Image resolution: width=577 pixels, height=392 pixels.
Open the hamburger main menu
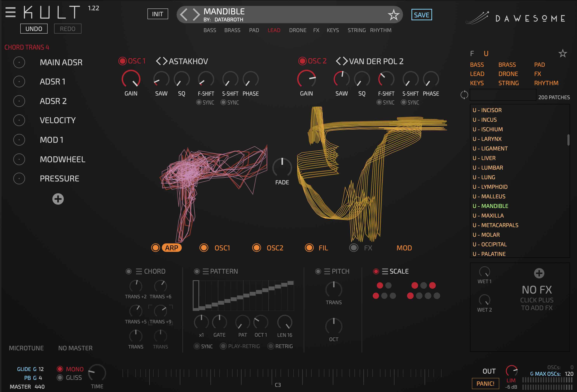11,12
